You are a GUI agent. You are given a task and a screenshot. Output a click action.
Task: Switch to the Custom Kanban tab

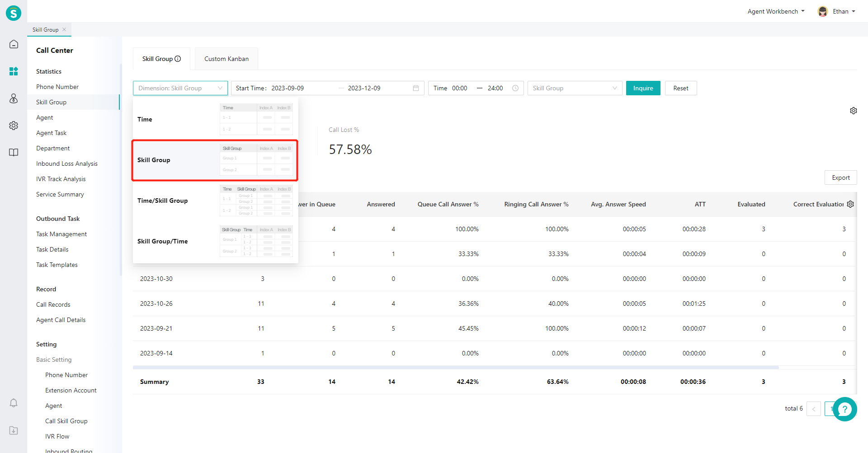[226, 59]
